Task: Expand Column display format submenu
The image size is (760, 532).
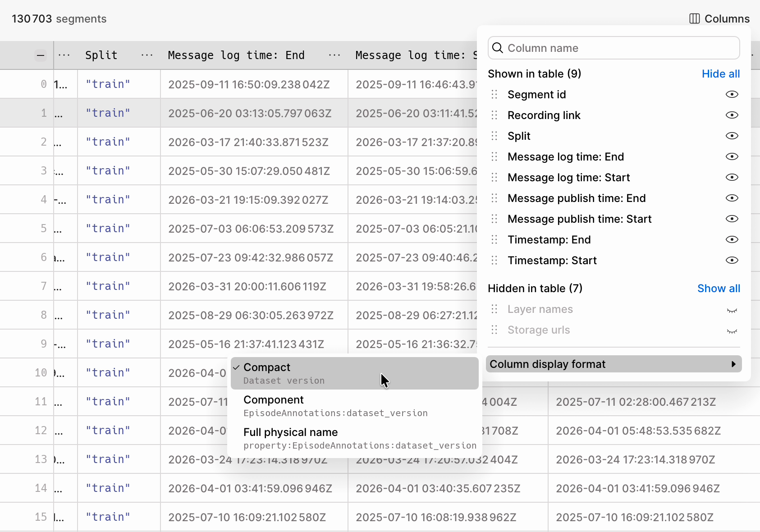Action: [613, 364]
